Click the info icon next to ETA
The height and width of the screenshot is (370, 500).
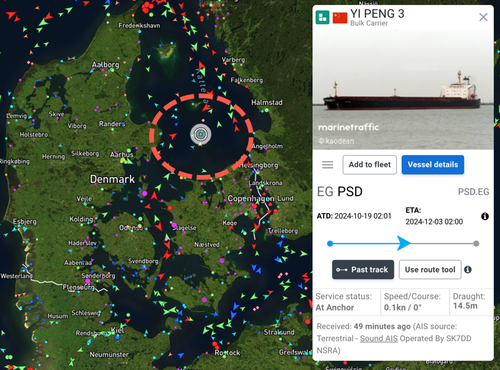click(485, 216)
